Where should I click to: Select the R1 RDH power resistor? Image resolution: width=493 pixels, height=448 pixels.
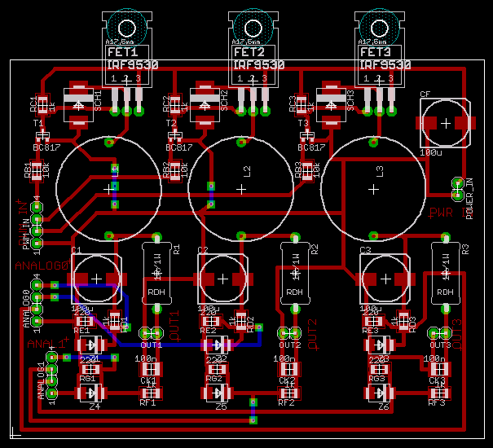[156, 273]
